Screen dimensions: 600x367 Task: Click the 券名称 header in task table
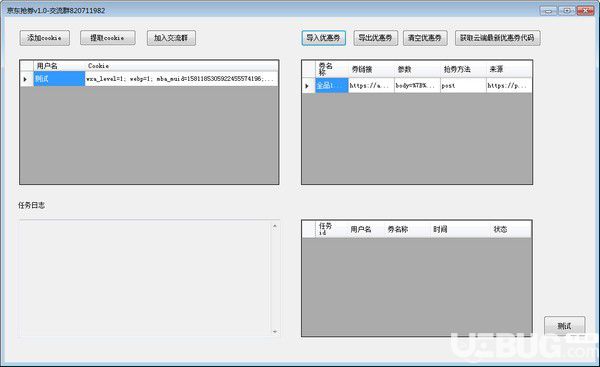point(407,229)
